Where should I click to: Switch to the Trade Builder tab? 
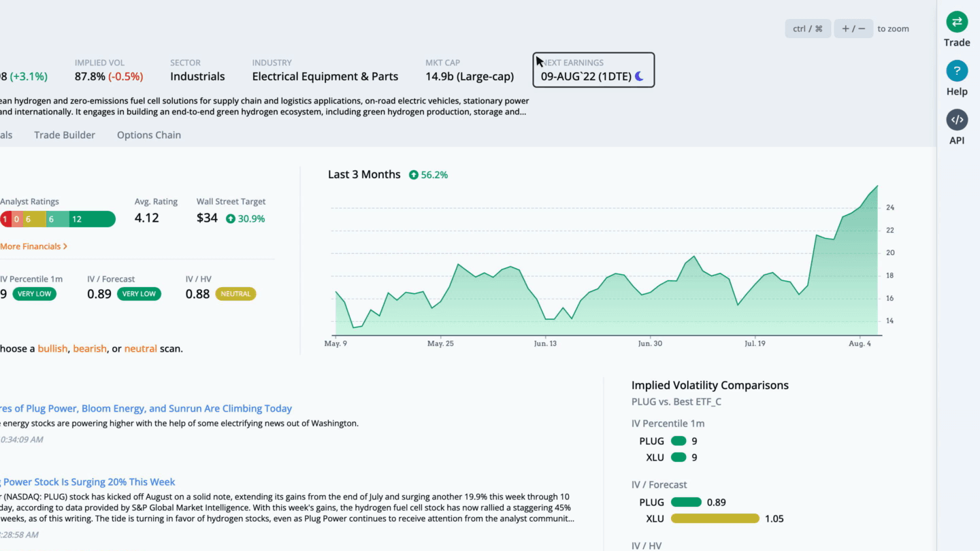65,135
